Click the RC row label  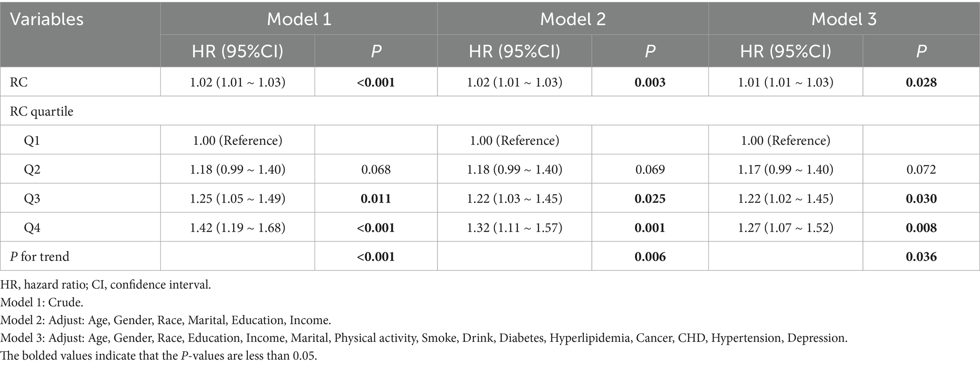point(19,82)
